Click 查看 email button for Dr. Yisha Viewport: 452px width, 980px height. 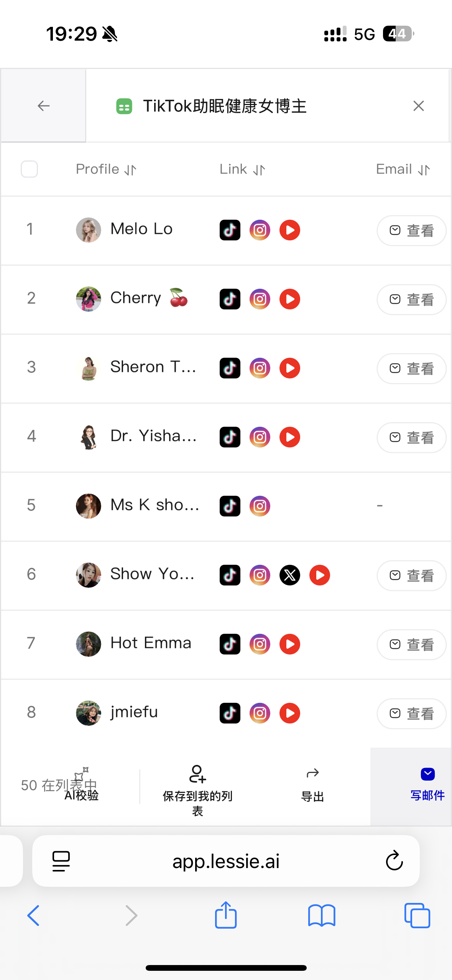tap(411, 437)
